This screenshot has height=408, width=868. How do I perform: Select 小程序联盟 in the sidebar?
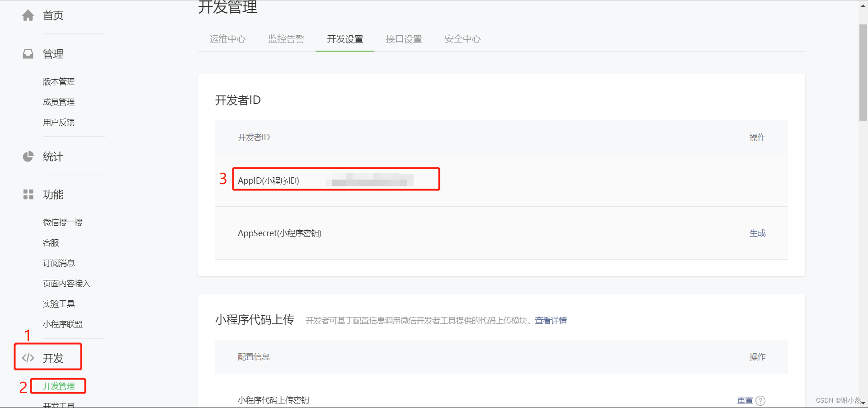pyautogui.click(x=63, y=324)
